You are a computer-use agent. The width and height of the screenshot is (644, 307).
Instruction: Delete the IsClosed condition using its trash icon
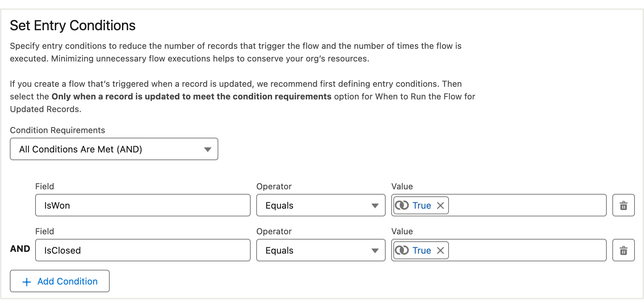tap(623, 250)
